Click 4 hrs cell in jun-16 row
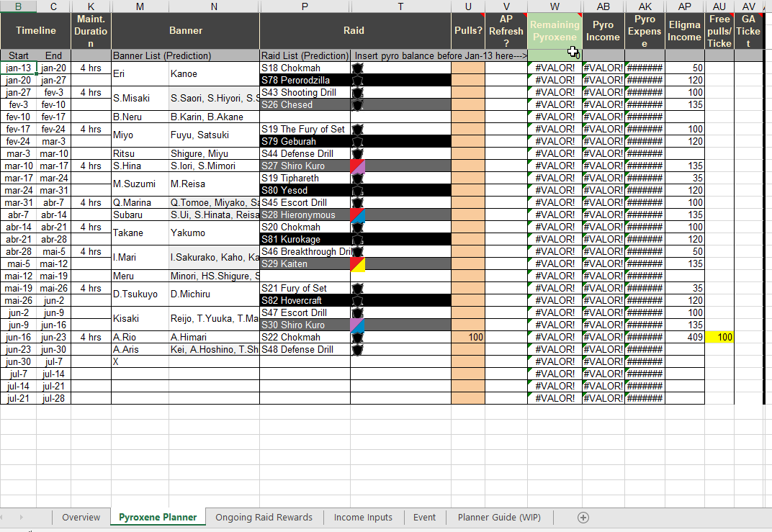772x532 pixels. [91, 337]
